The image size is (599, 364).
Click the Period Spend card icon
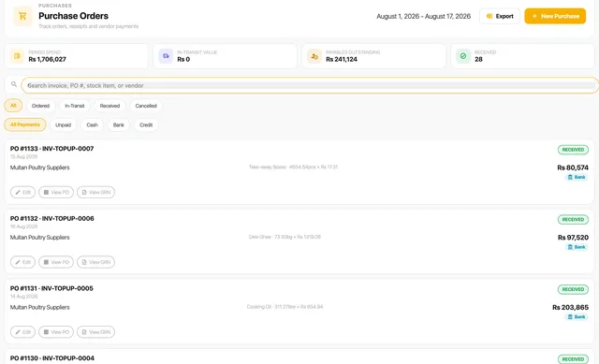pos(17,56)
